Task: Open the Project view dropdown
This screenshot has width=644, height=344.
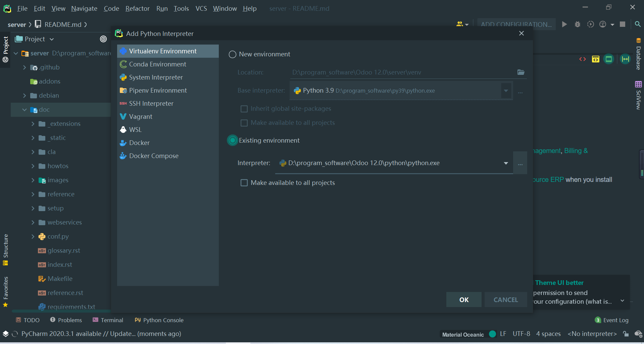Action: pyautogui.click(x=52, y=39)
